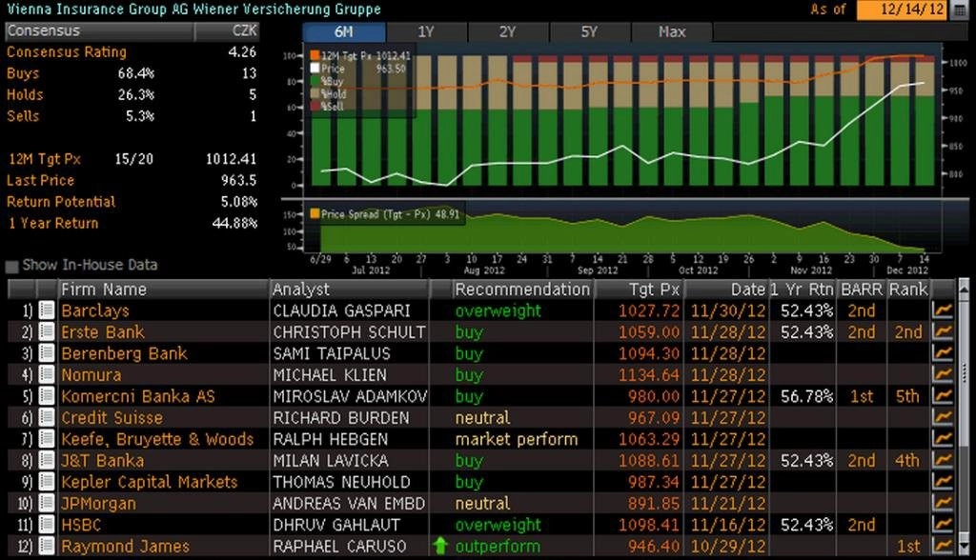The height and width of the screenshot is (560, 976).
Task: Show the chart icon on the Nomura row
Action: (x=943, y=374)
